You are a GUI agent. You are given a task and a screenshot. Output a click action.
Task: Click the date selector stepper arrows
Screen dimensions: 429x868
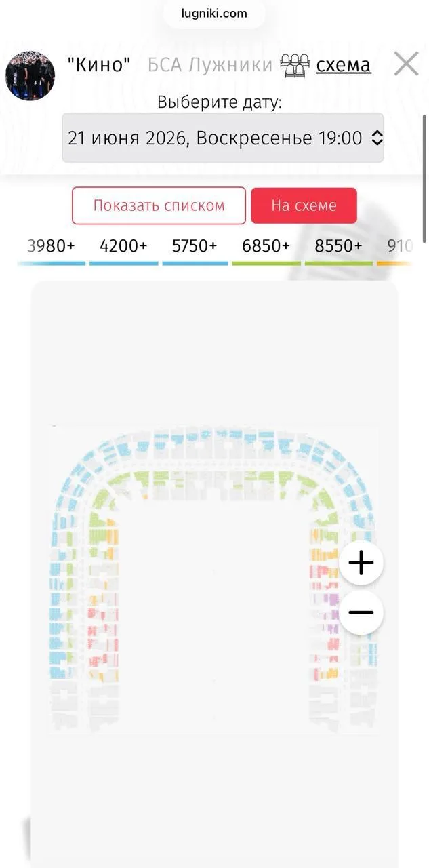point(377,138)
